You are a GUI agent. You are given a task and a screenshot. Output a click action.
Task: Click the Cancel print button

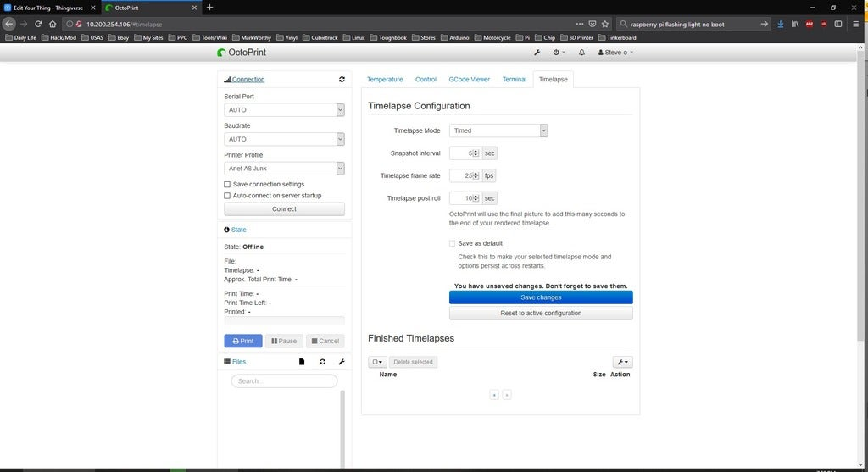[325, 341]
